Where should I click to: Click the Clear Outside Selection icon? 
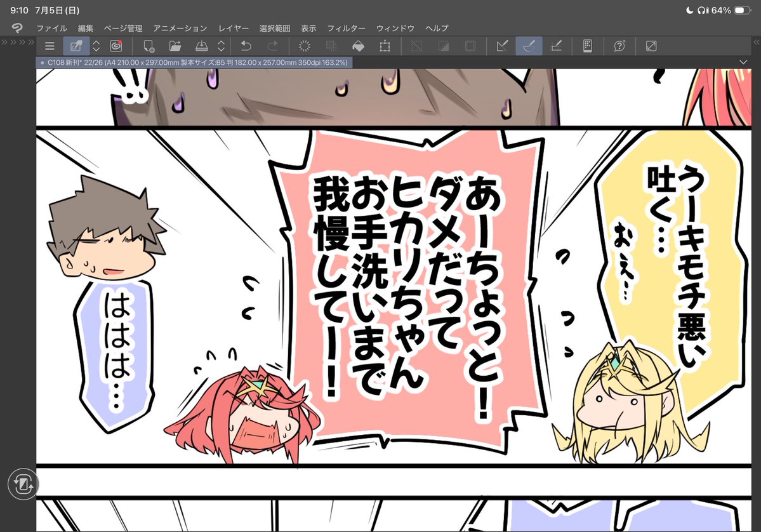(331, 46)
